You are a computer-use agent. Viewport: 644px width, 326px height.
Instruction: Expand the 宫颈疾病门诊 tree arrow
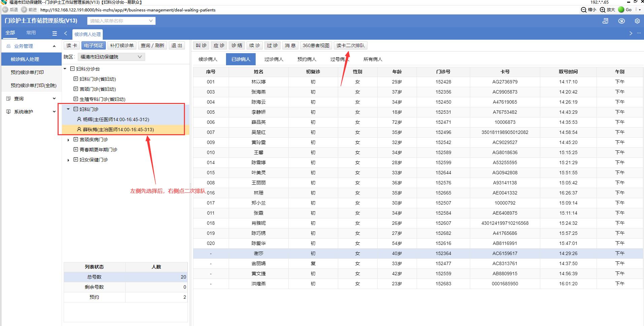68,140
